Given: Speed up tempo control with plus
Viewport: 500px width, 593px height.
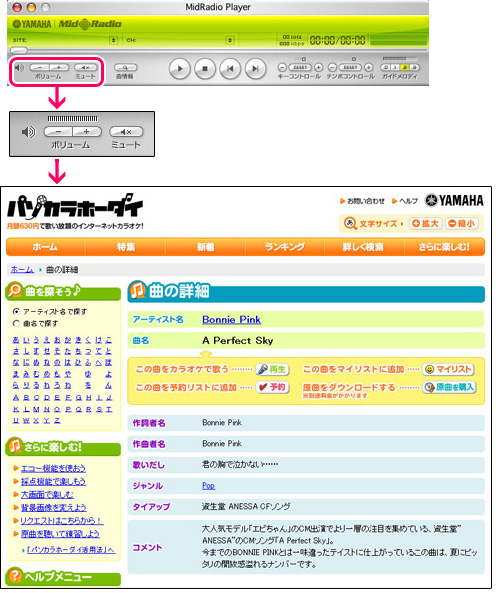Looking at the screenshot, I should pyautogui.click(x=368, y=68).
